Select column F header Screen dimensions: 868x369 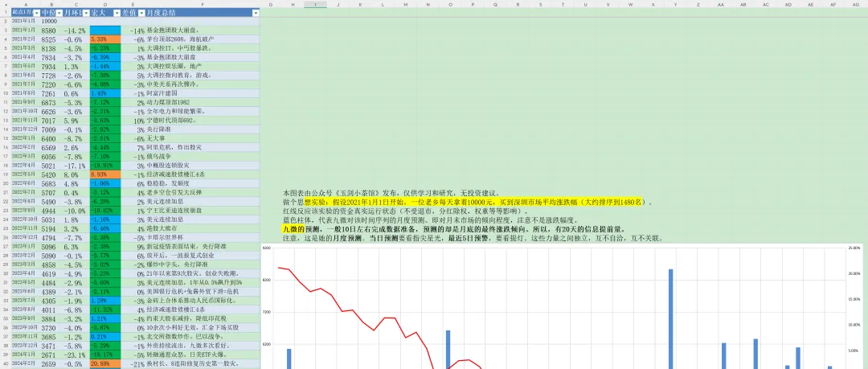(x=203, y=5)
